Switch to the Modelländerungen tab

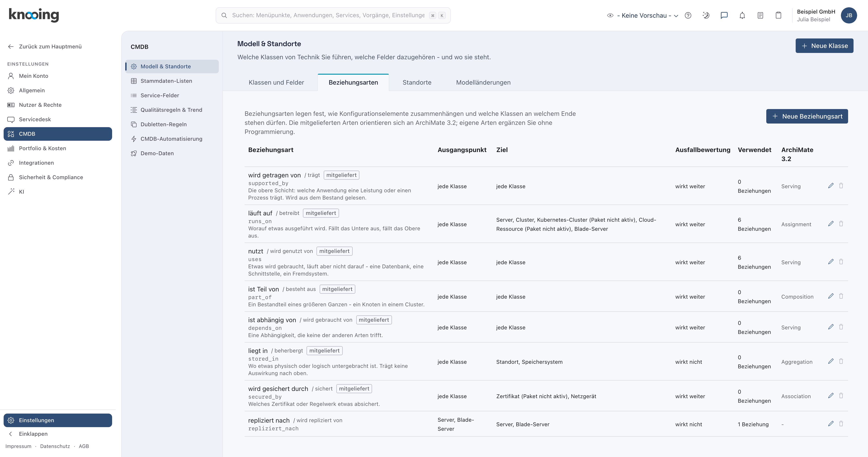pyautogui.click(x=483, y=83)
